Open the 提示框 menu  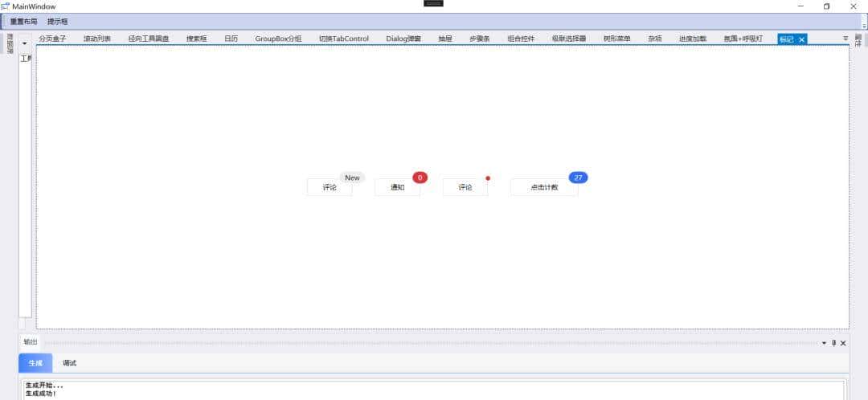[58, 22]
